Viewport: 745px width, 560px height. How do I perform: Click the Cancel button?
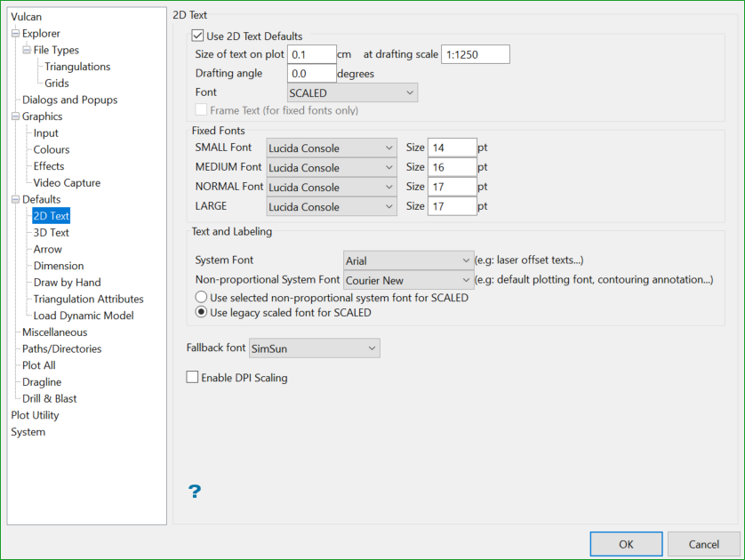[x=704, y=544]
